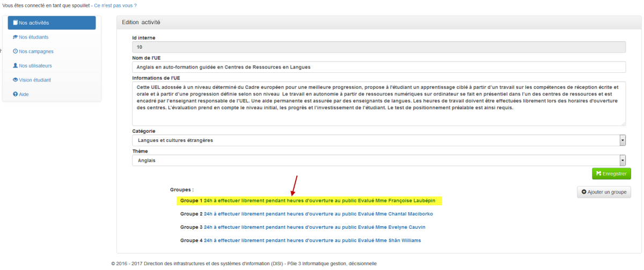644x270 pixels.
Task: Expand the Thème dropdown arrow
Action: click(x=623, y=160)
